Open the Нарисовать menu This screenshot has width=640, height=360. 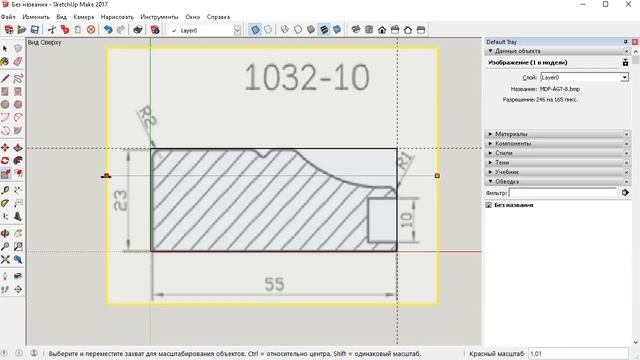[117, 17]
